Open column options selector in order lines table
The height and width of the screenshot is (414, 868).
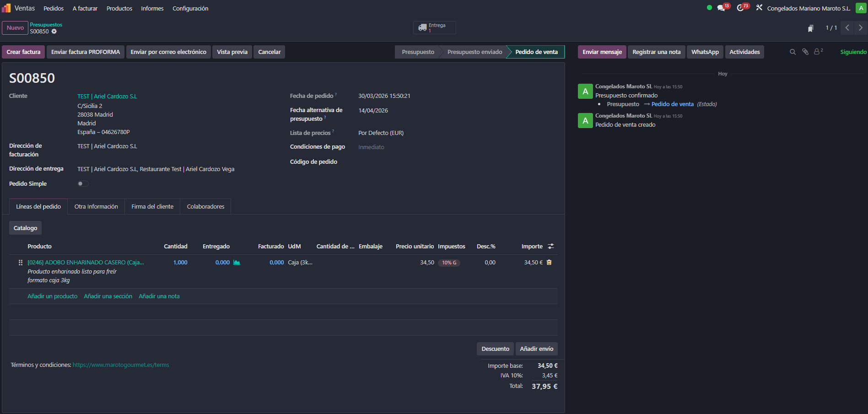(x=551, y=247)
